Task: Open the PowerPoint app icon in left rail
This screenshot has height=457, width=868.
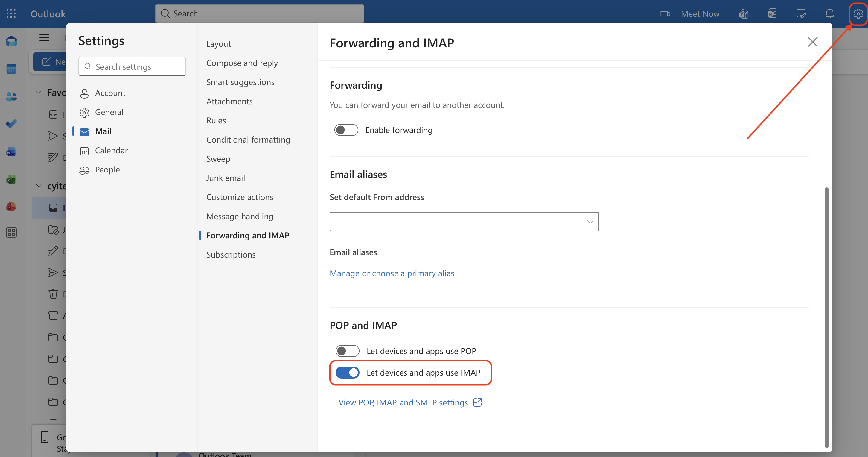Action: [11, 206]
